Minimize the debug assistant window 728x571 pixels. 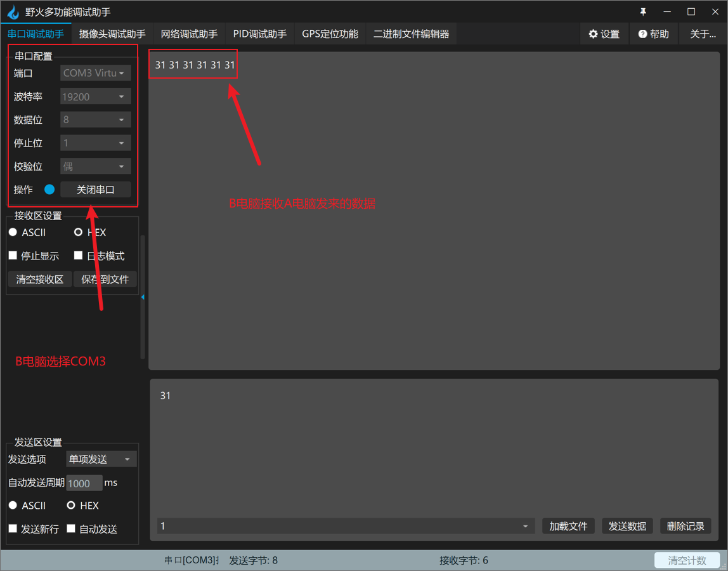point(667,11)
